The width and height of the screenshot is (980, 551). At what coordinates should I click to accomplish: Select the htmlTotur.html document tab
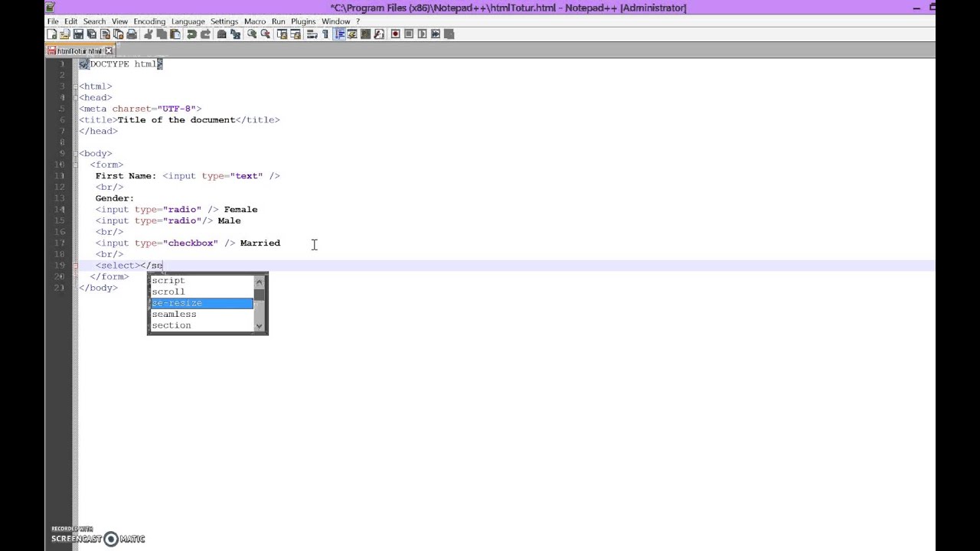[x=79, y=51]
